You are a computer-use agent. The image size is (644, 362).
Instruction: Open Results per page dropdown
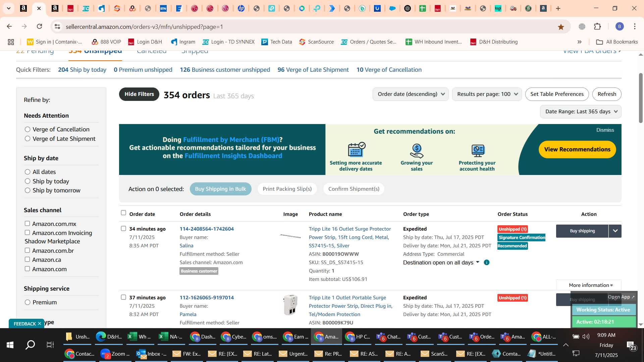487,94
